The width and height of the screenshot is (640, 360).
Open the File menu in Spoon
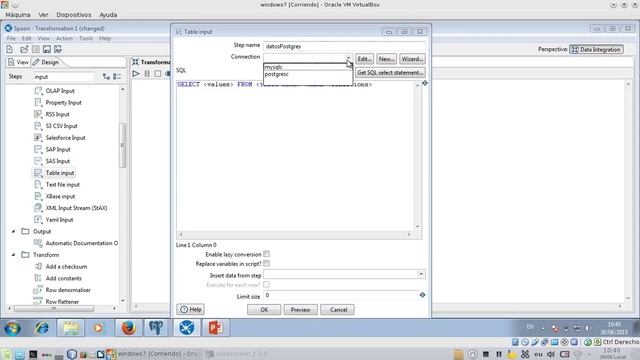[x=11, y=38]
